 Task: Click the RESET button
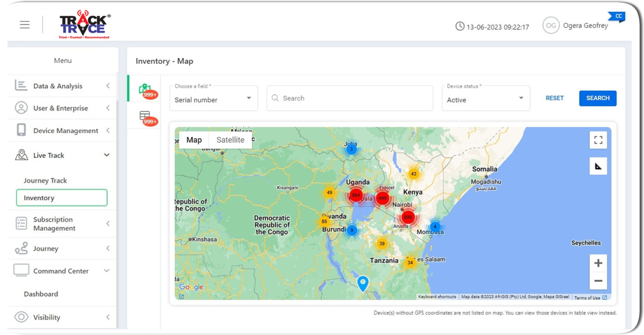pyautogui.click(x=554, y=98)
